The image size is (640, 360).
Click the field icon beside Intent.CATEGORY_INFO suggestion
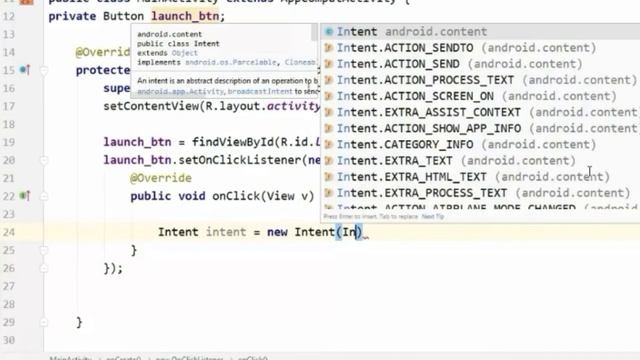click(329, 144)
